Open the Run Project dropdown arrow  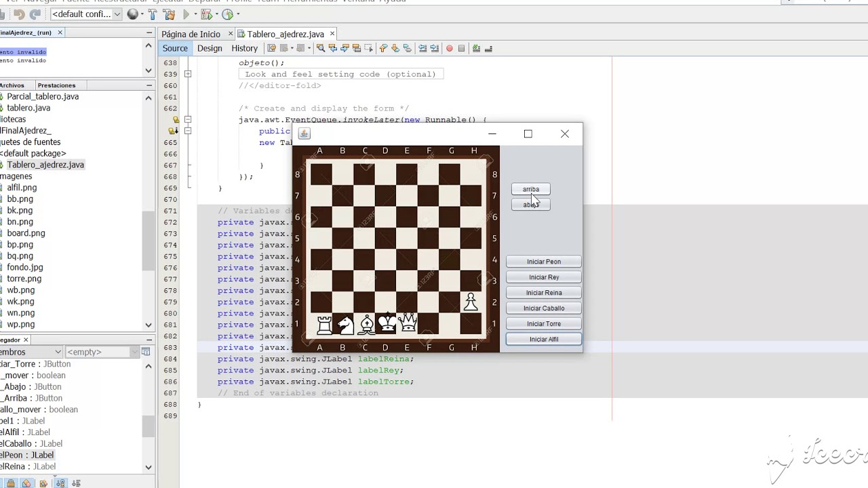coord(195,14)
